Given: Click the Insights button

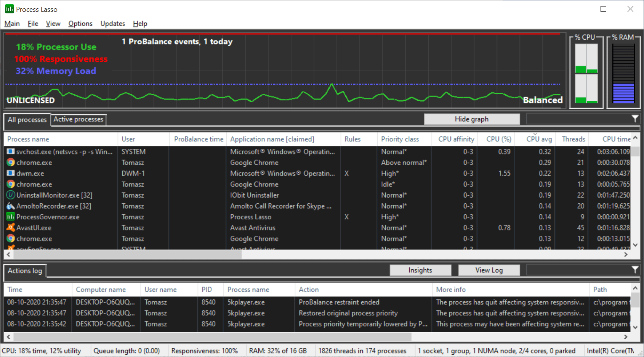Looking at the screenshot, I should 420,270.
